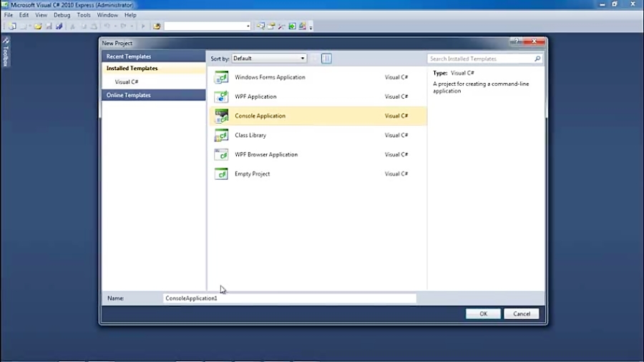
Task: Click OK to create the project
Action: 483,313
